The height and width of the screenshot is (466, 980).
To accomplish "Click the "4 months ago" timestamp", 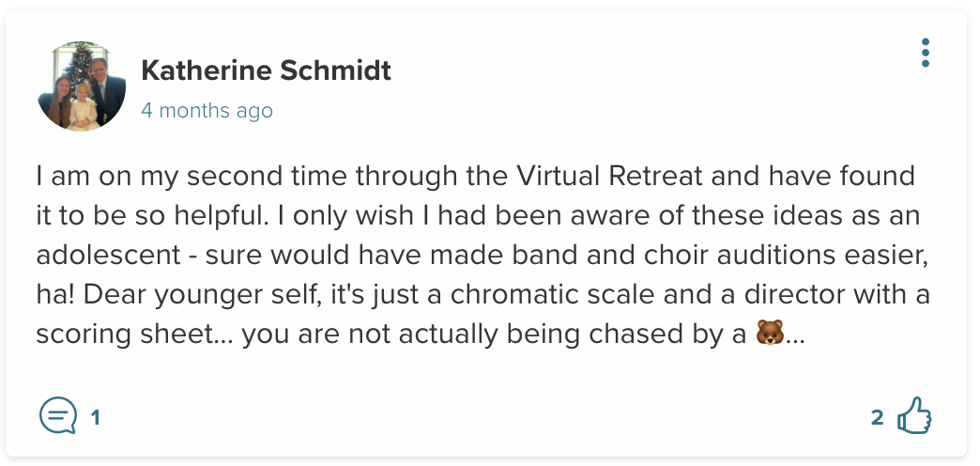I will (x=207, y=111).
